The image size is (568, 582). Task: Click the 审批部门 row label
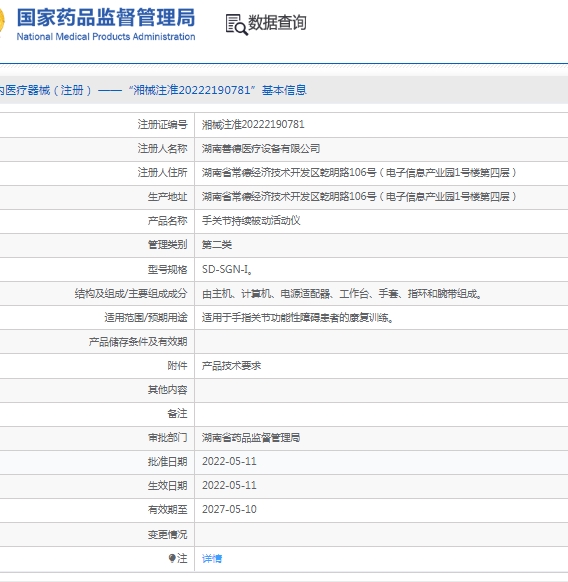click(167, 438)
